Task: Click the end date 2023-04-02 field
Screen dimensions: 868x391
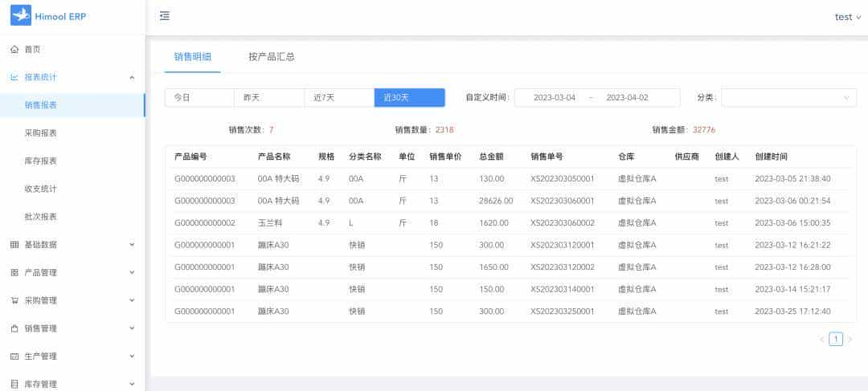Action: (627, 98)
